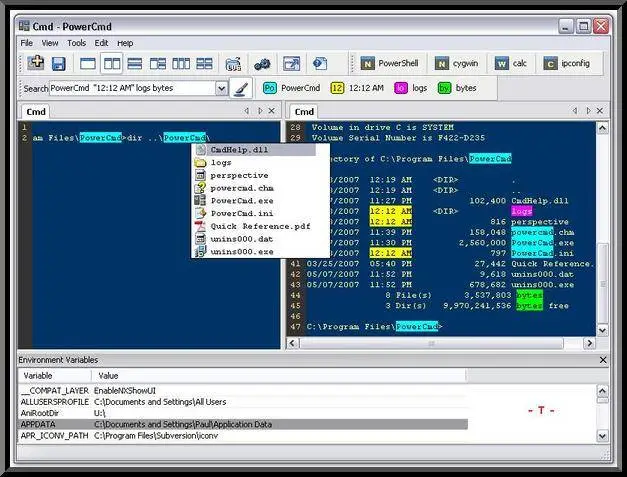Close the Environment Variables panel
The height and width of the screenshot is (477, 627).
602,359
